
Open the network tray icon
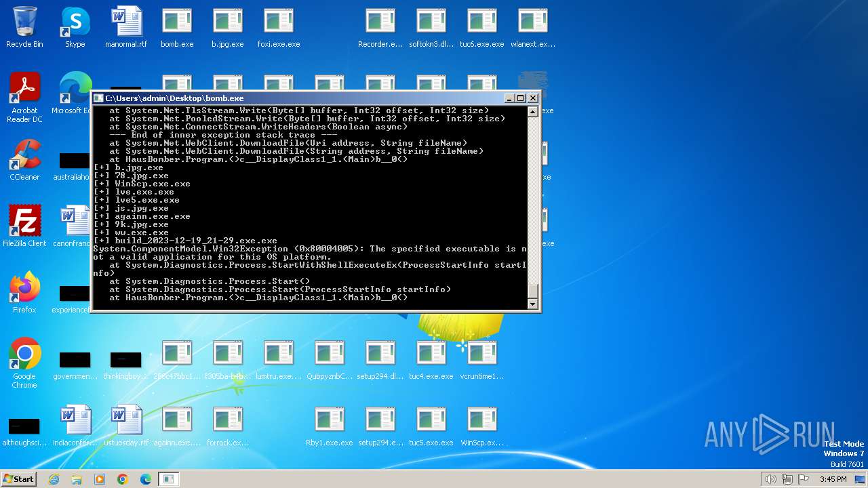click(787, 479)
